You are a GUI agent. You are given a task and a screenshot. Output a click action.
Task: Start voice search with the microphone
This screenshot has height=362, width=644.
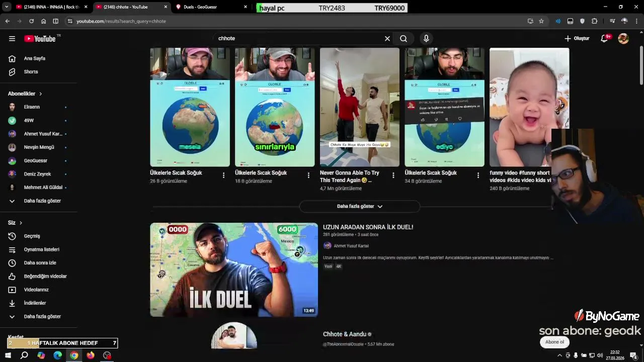coord(426,38)
